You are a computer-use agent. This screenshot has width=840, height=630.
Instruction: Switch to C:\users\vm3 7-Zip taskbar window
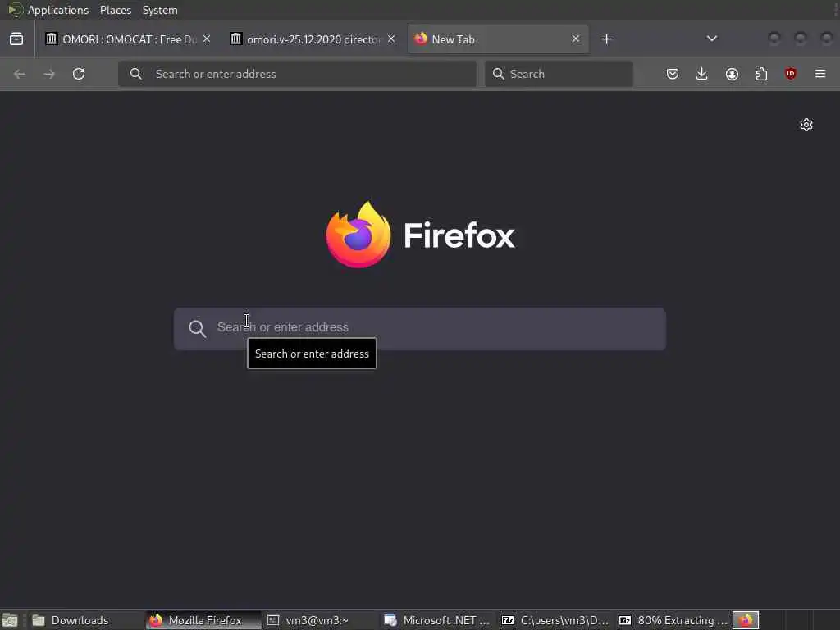555,620
